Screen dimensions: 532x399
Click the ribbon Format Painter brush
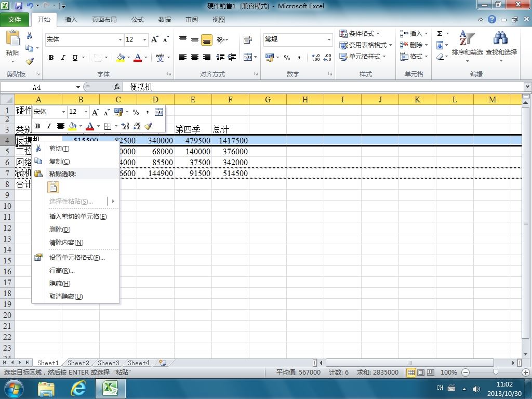[x=30, y=61]
